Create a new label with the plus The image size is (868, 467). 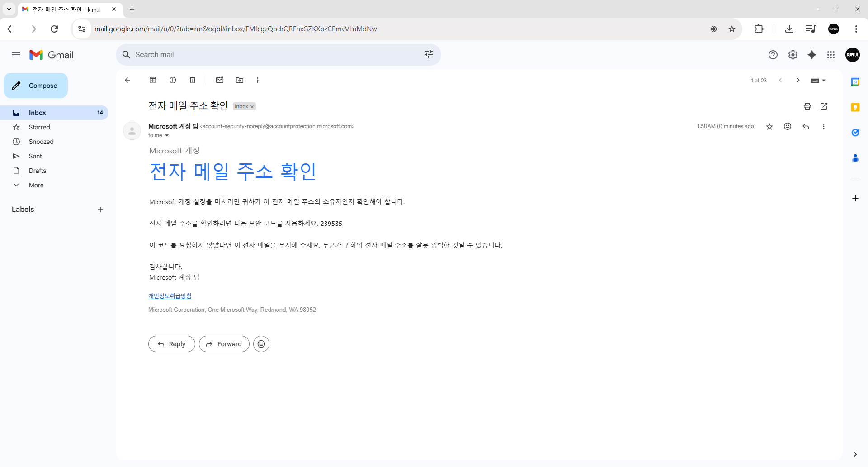tap(100, 210)
